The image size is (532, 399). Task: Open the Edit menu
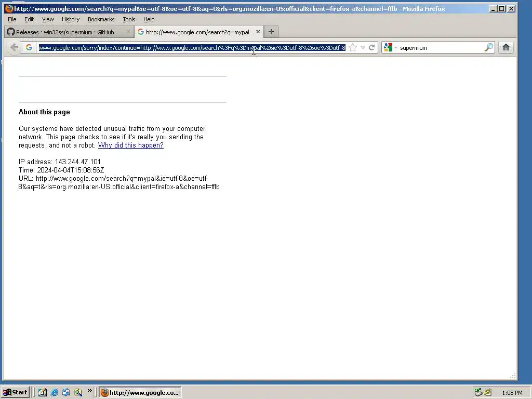point(29,19)
